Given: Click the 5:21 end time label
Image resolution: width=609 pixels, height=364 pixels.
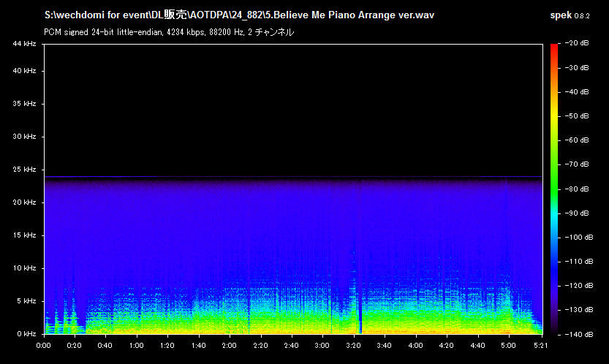Looking at the screenshot, I should (x=540, y=346).
